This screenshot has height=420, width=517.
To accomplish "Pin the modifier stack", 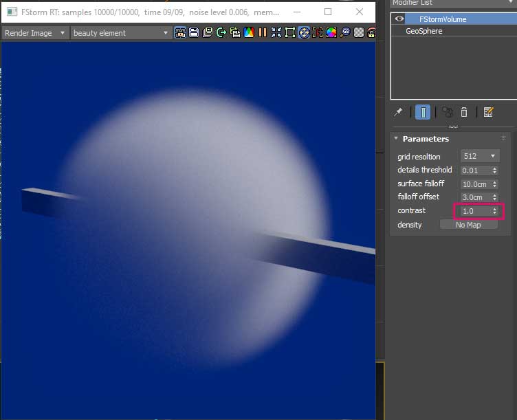I will tap(398, 112).
